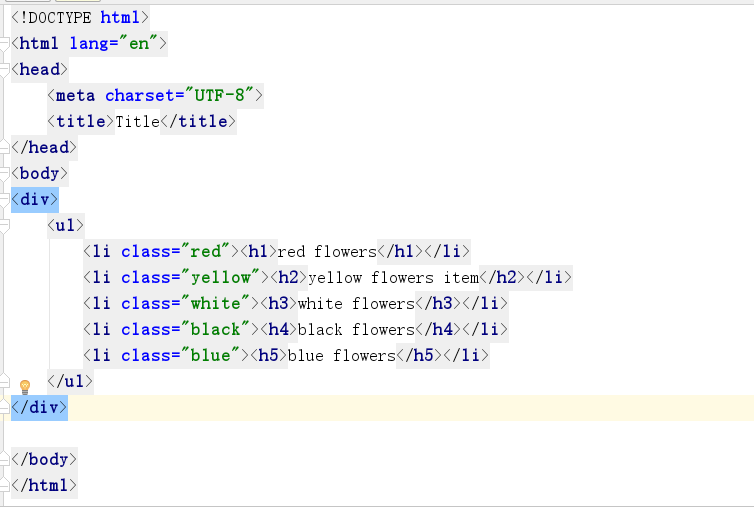754x507 pixels.
Task: Click the opening body tag
Action: coord(39,174)
